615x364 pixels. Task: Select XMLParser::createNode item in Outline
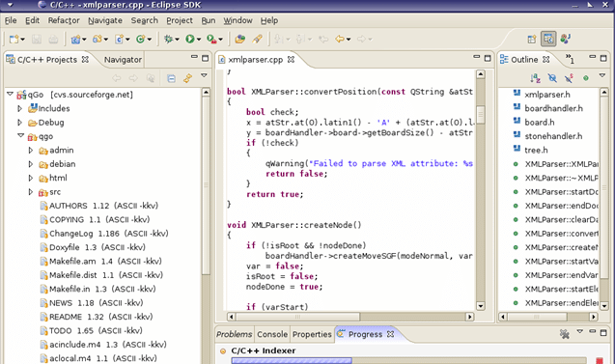[556, 247]
